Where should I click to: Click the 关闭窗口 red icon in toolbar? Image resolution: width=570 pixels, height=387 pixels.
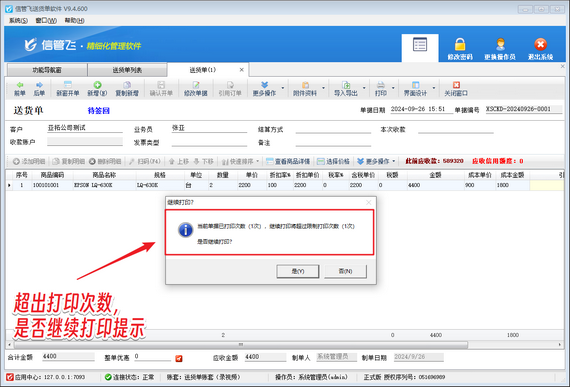(456, 85)
